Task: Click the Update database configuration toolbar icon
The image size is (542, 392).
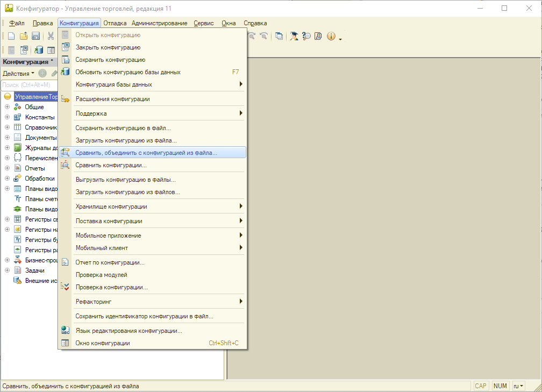Action: [x=39, y=50]
